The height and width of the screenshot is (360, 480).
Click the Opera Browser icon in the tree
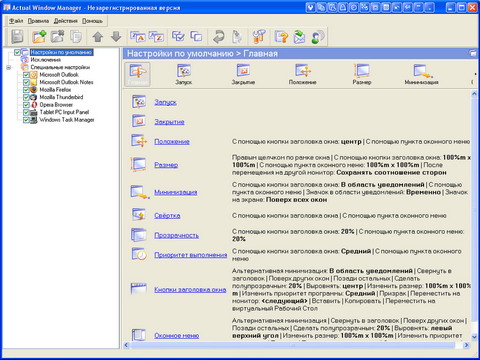(x=33, y=105)
